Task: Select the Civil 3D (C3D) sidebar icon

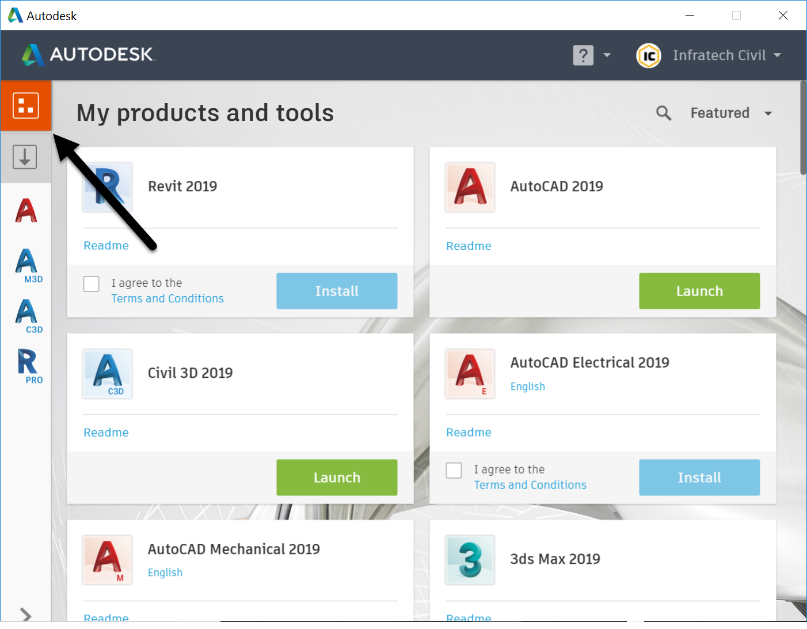Action: coord(28,316)
